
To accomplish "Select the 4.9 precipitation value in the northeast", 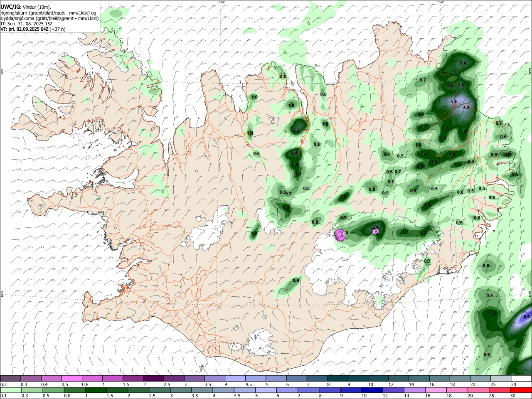I will pos(466,107).
